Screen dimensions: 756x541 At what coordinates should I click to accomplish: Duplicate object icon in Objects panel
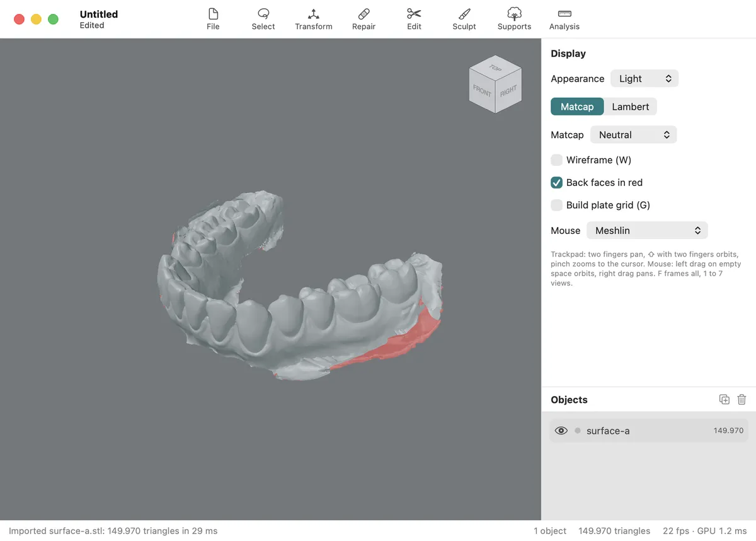pyautogui.click(x=724, y=399)
